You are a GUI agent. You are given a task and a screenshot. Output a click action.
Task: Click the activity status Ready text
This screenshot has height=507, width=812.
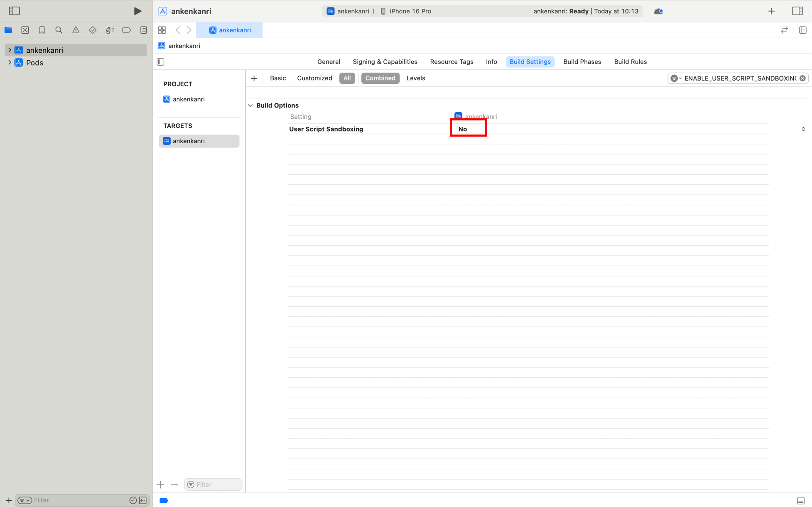click(x=579, y=11)
